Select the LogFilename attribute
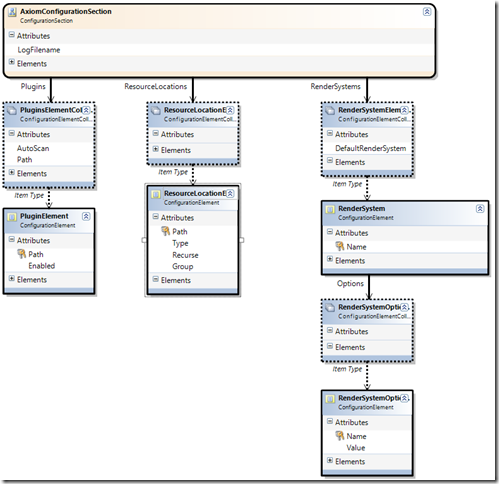 [x=39, y=50]
